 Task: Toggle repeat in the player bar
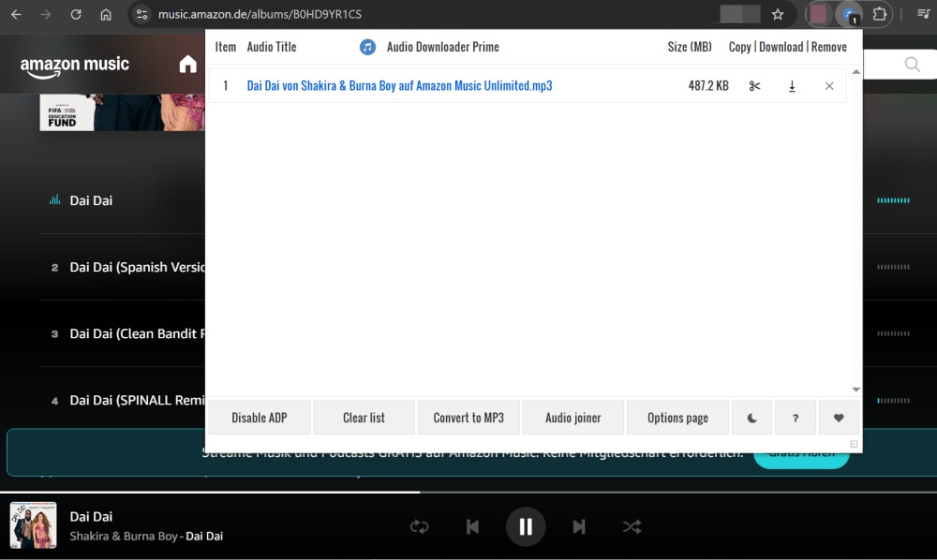(x=419, y=526)
